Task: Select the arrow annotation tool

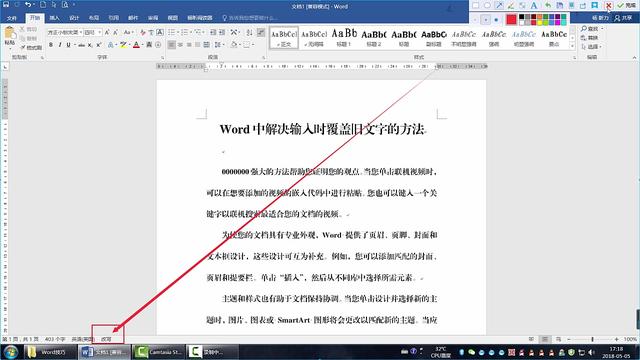Action: click(499, 5)
